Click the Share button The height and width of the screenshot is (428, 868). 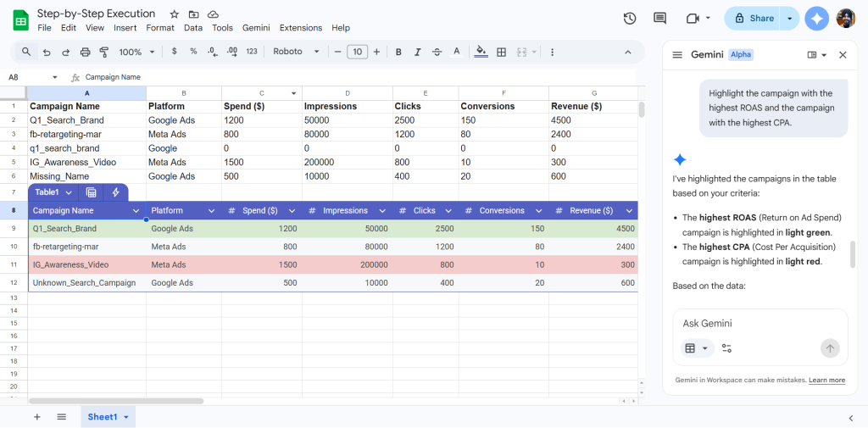[x=753, y=18]
